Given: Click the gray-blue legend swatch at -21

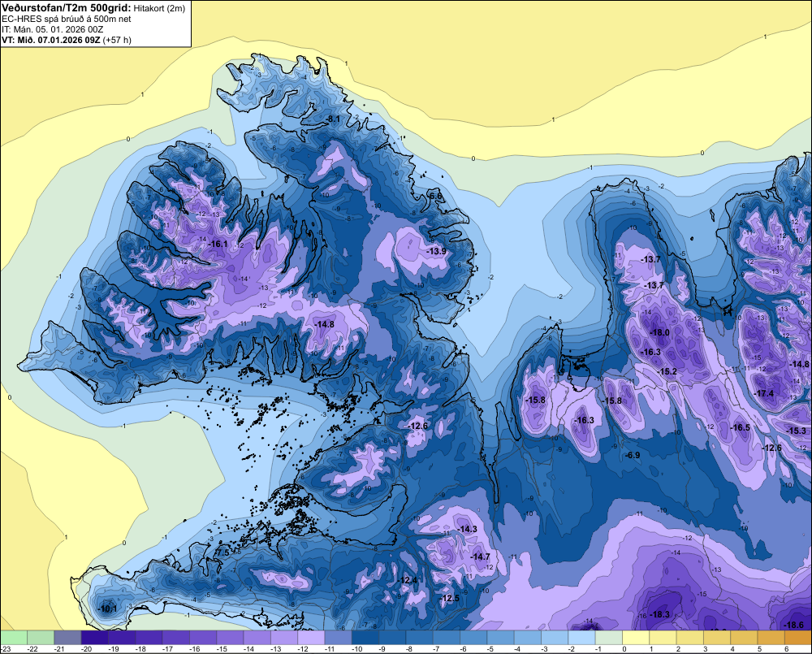Looking at the screenshot, I should coord(68,638).
